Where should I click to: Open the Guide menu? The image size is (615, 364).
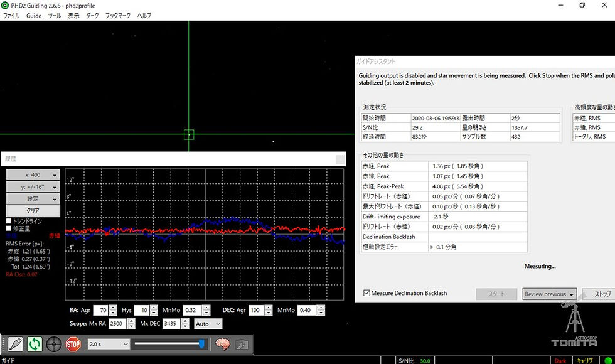pos(34,16)
